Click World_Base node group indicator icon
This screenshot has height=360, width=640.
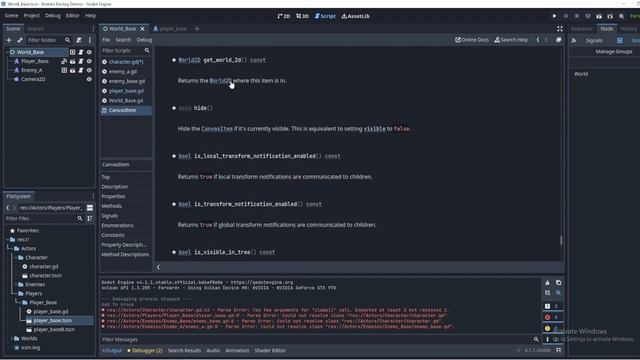72,52
